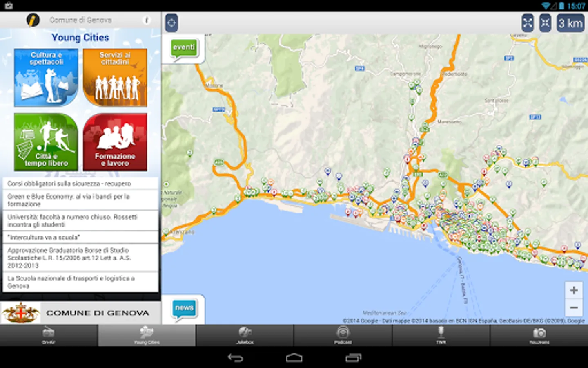588x368 pixels.
Task: Open news 'Corsi obbligatori sulla sicurezza - recupero'
Action: point(80,184)
